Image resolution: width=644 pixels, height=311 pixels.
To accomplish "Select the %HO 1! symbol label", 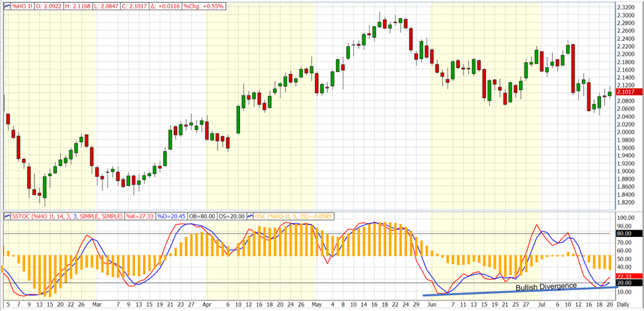I will [22, 6].
